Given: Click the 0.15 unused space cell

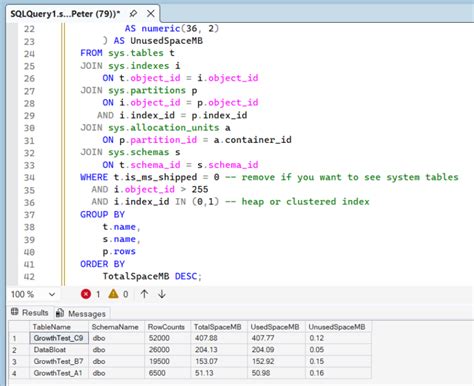Looking at the screenshot, I should [338, 361].
